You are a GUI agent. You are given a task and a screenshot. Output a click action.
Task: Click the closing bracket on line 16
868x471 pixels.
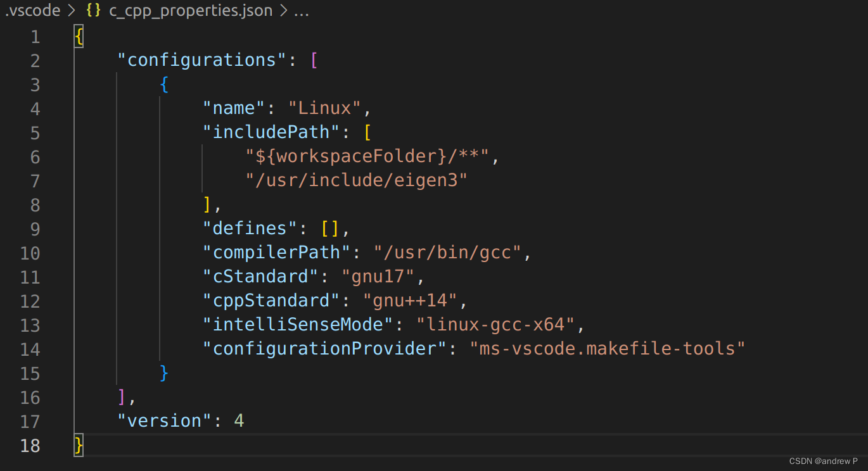coord(120,397)
